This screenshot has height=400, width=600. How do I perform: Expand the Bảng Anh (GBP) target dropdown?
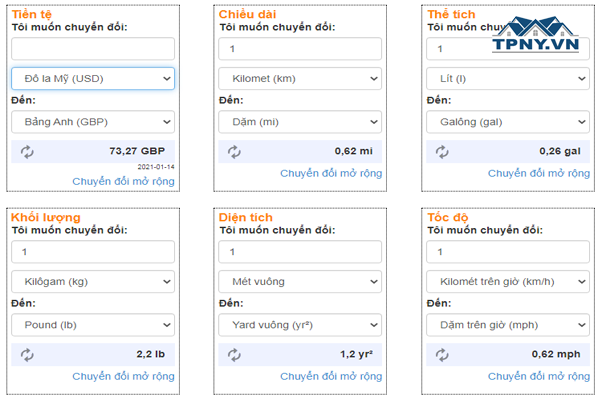click(92, 121)
